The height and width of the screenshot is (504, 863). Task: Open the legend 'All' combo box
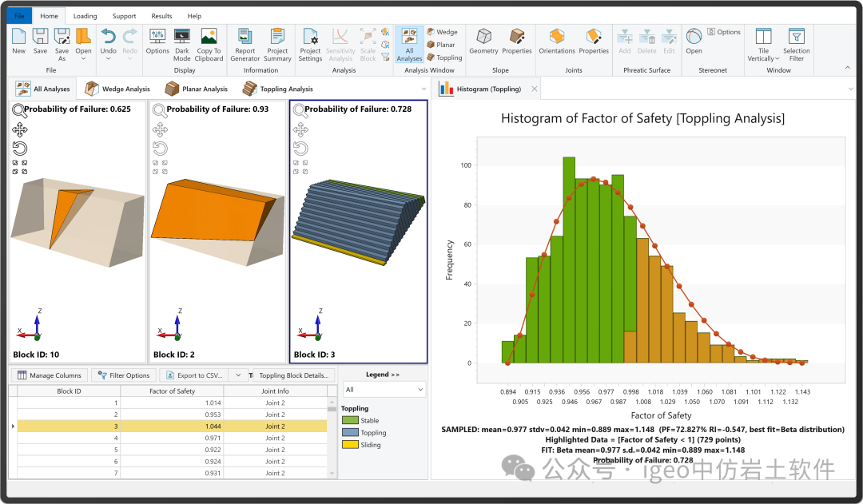coord(384,390)
